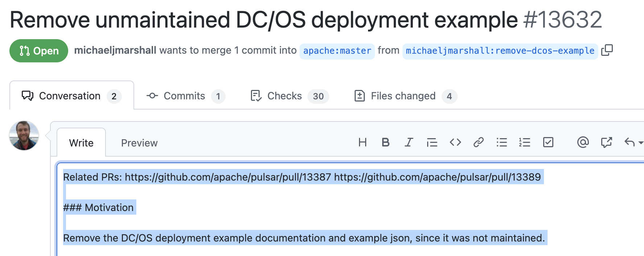Image resolution: width=644 pixels, height=256 pixels.
Task: Open the Conversation tab
Action: click(72, 96)
